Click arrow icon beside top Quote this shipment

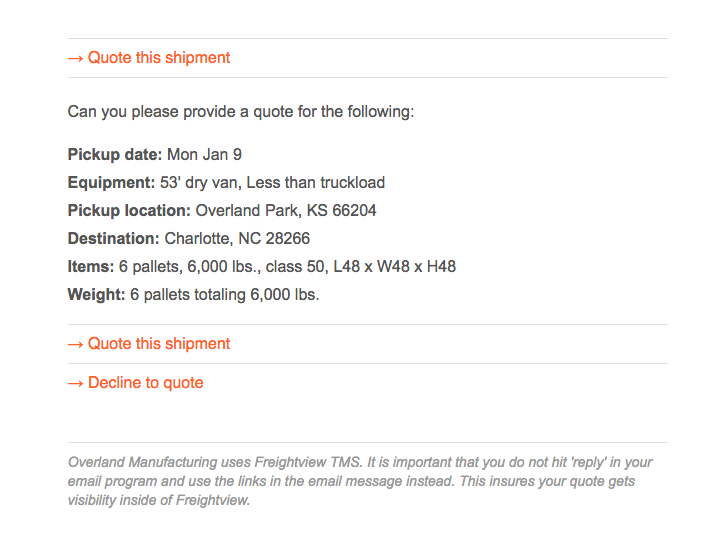point(75,59)
